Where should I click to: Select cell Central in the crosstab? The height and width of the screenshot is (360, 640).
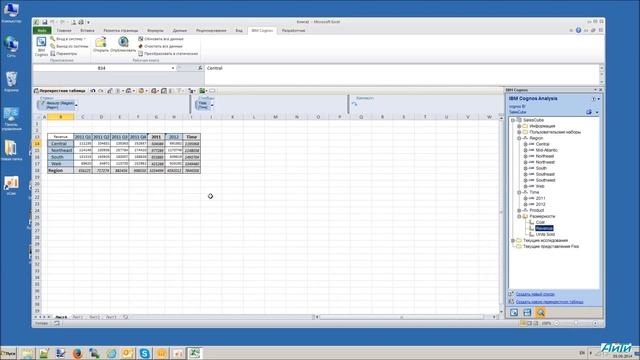point(60,144)
